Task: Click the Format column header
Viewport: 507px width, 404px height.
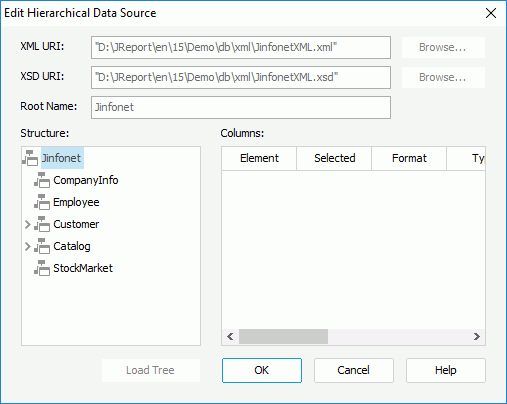Action: (409, 158)
